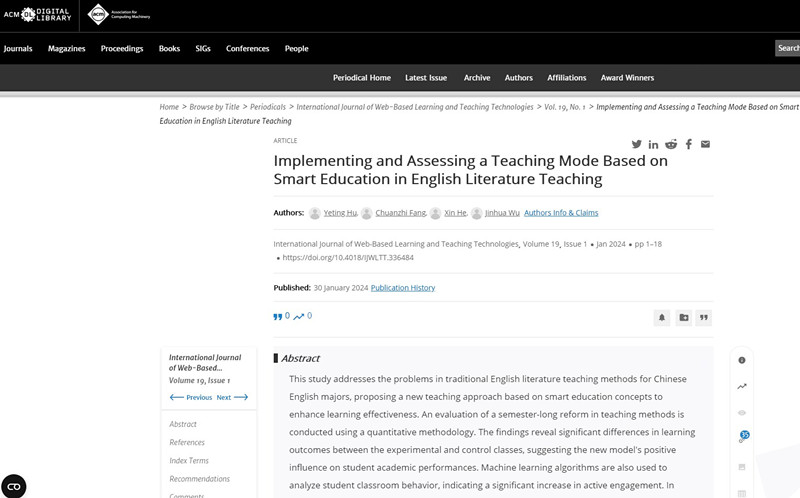800x498 pixels.
Task: Go to Next article arrow
Action: pos(232,397)
